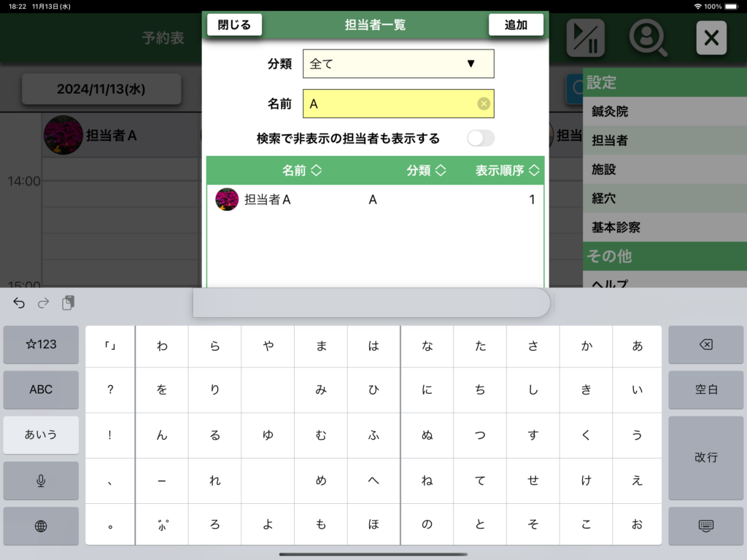Open the 分類 dropdown showing 全て
Screen dimensions: 747x560
click(x=398, y=63)
